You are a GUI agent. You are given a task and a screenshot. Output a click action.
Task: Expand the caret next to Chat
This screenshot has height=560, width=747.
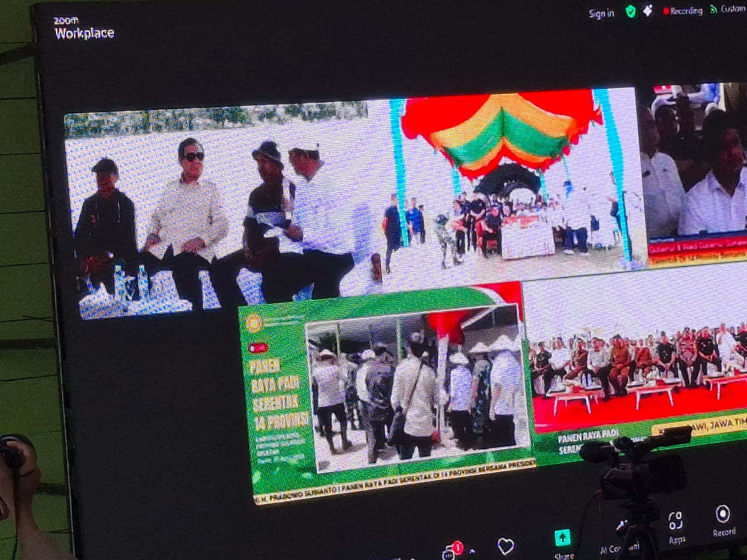pyautogui.click(x=472, y=551)
